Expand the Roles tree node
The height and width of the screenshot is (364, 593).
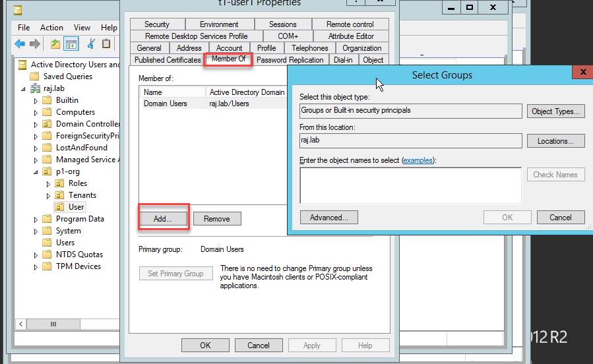[48, 184]
